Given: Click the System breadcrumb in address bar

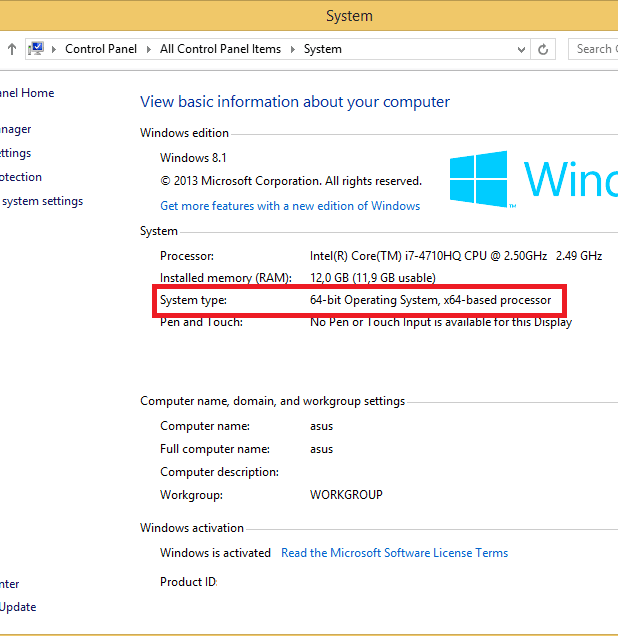Looking at the screenshot, I should click(322, 49).
